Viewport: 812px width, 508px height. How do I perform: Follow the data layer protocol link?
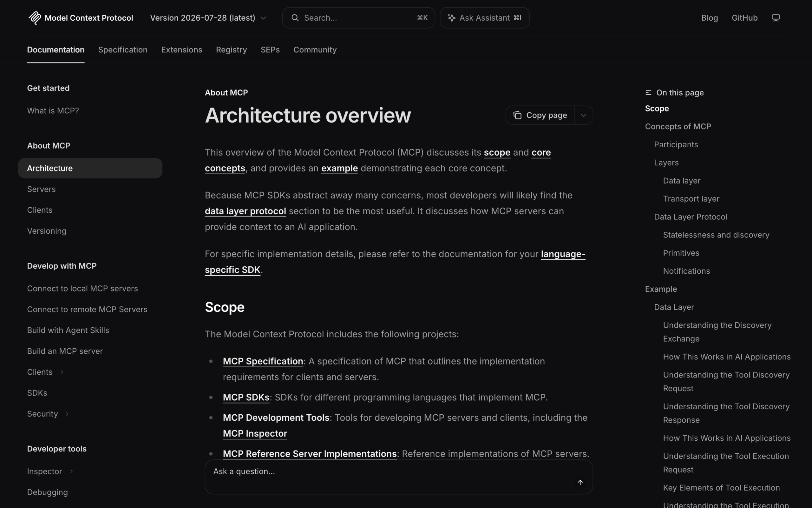(x=245, y=211)
